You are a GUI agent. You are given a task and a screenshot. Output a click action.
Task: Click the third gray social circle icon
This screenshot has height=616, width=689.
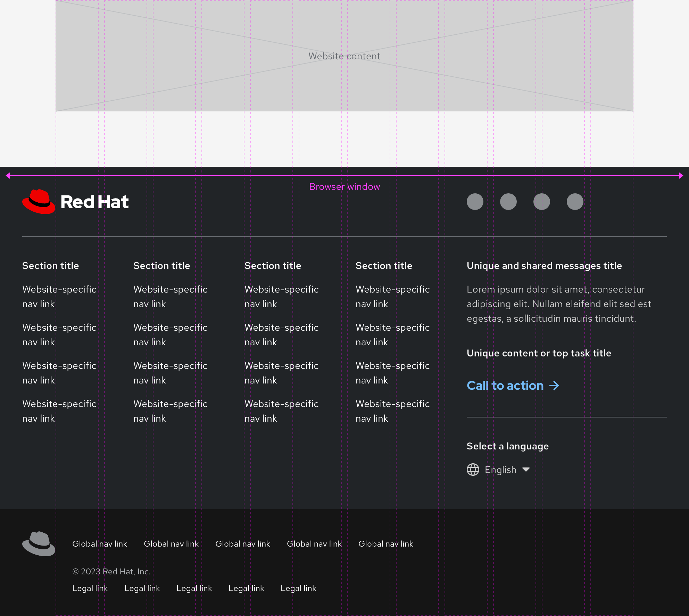pyautogui.click(x=541, y=202)
